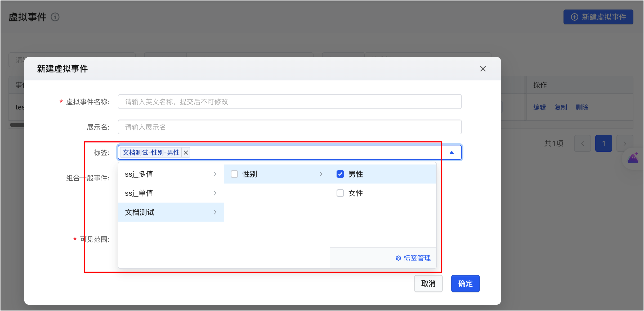Expand the ssj_多值 cascader option
The image size is (644, 311).
click(171, 174)
